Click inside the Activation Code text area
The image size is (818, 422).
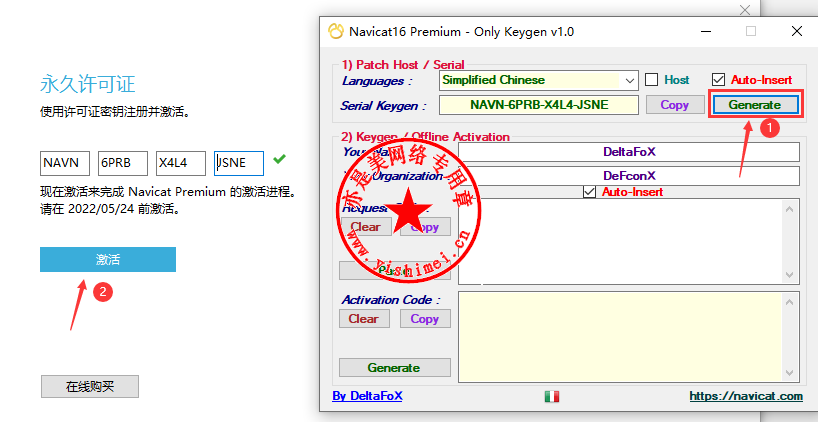click(x=621, y=336)
